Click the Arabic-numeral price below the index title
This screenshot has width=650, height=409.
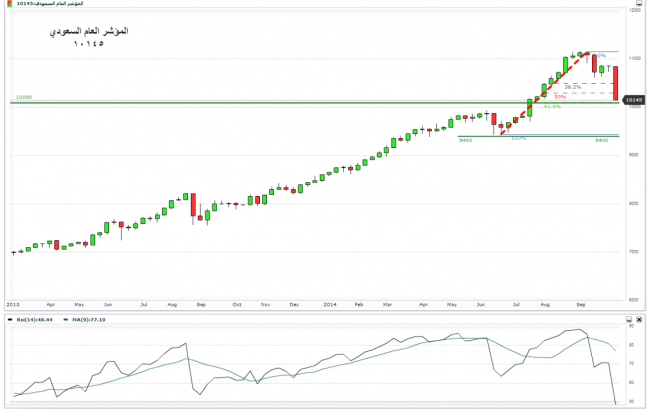tap(89, 44)
